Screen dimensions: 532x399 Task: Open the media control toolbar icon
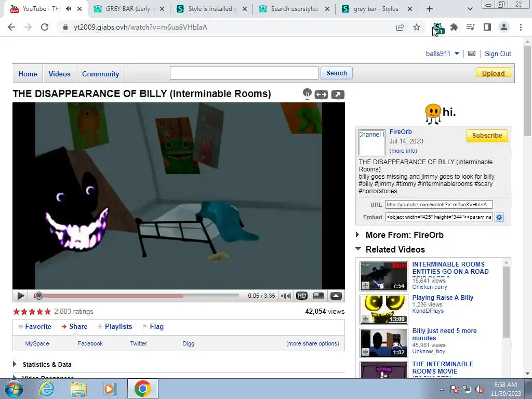point(471,27)
